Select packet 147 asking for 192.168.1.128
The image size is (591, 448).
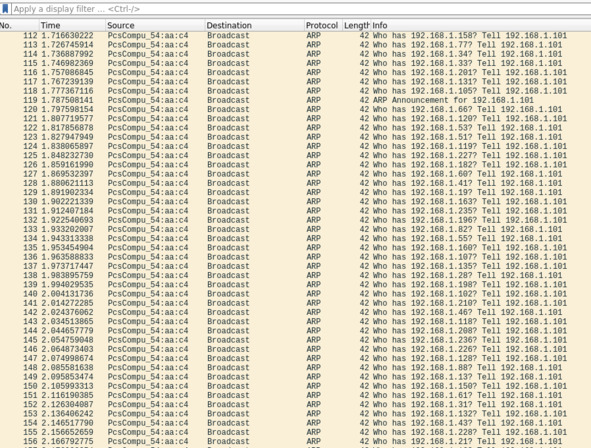click(x=296, y=359)
